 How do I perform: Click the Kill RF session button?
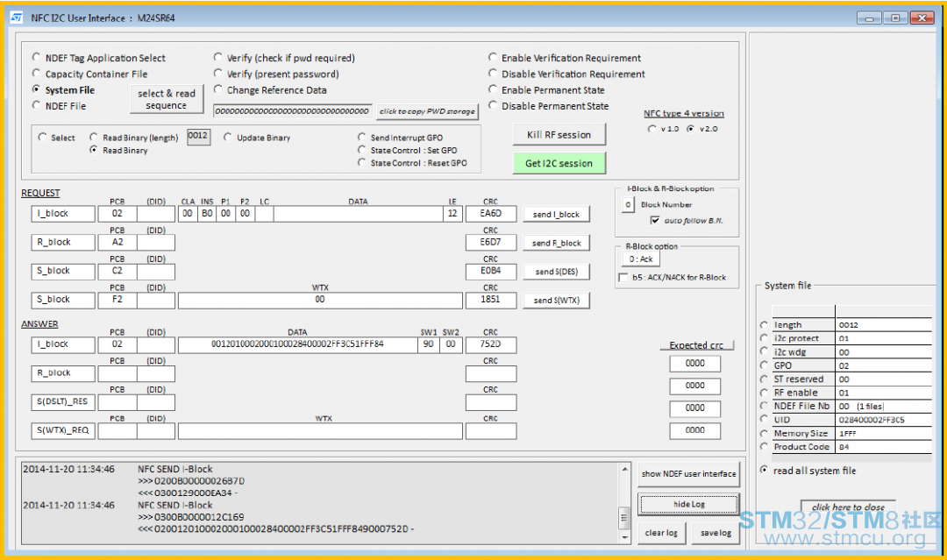click(559, 135)
